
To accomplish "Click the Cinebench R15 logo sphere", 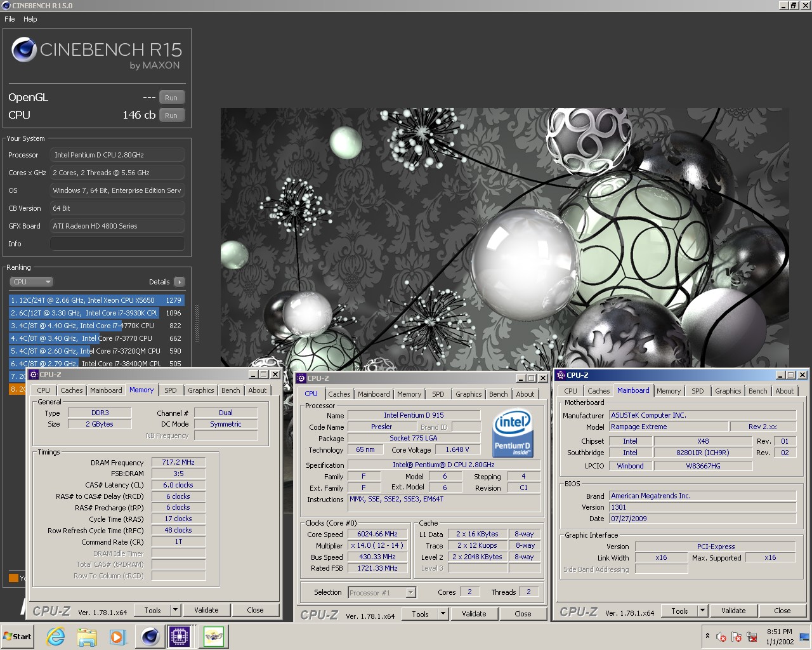I will point(24,50).
